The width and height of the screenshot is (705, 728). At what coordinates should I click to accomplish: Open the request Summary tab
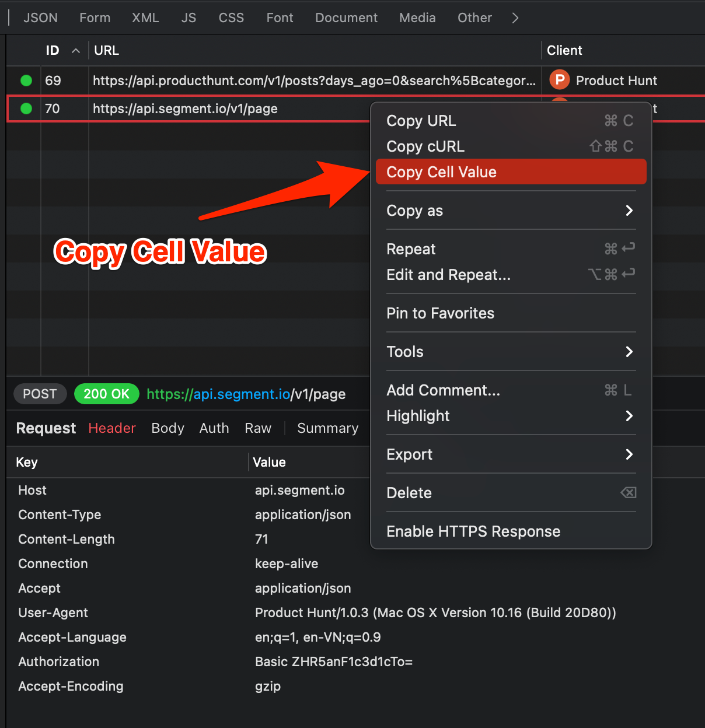[x=328, y=428]
